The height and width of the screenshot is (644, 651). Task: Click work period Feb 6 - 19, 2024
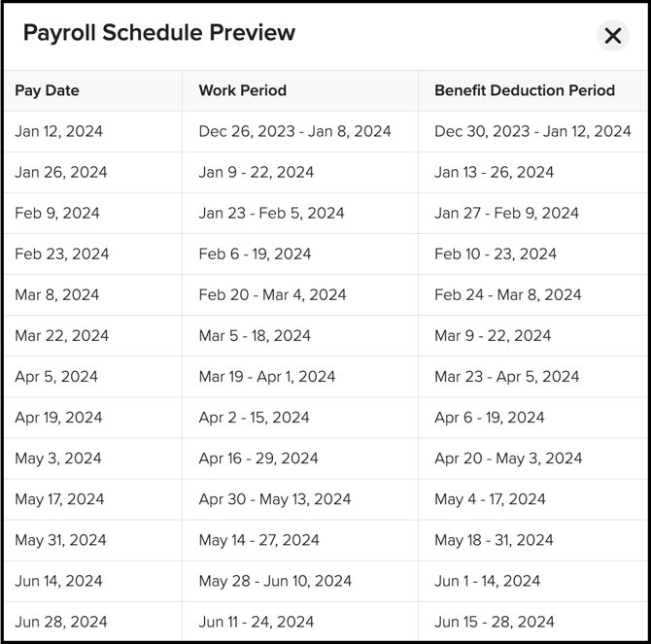(255, 254)
